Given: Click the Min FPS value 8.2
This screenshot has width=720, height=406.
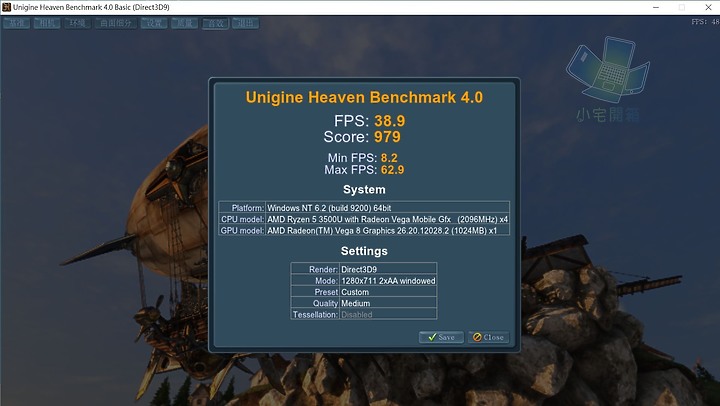Looking at the screenshot, I should [389, 158].
